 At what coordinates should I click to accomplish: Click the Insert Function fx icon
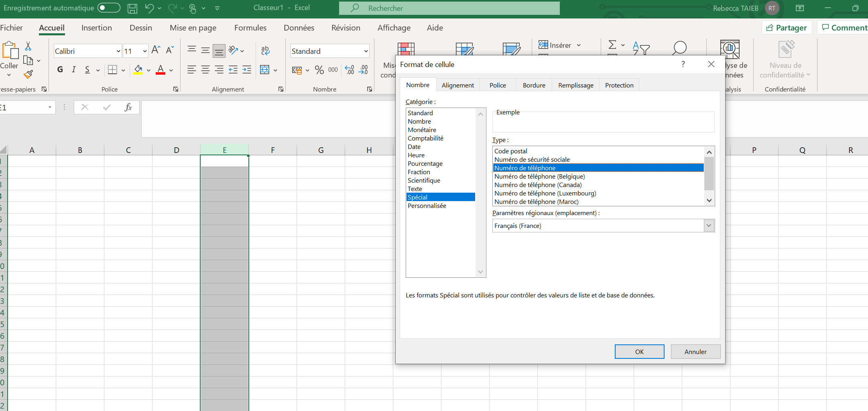point(128,107)
